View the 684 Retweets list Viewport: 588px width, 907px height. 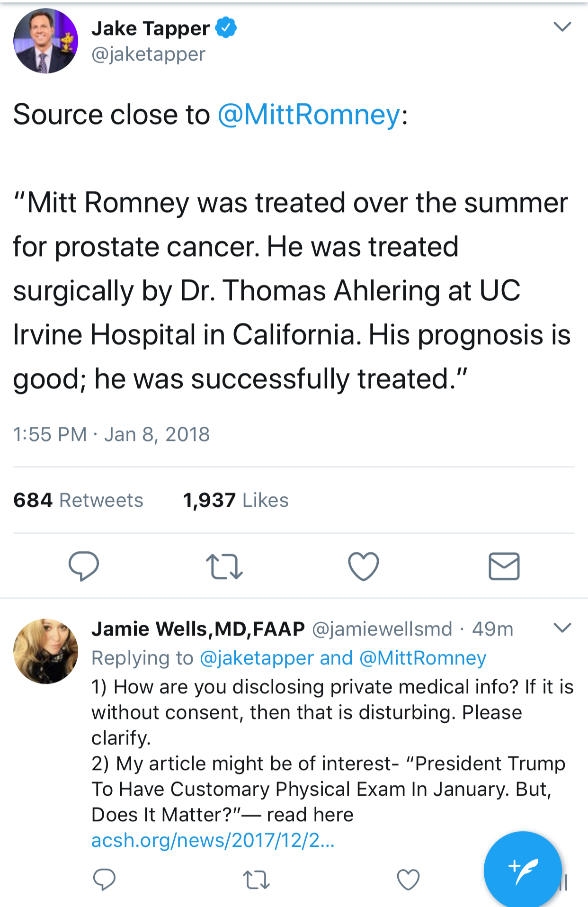(x=78, y=500)
